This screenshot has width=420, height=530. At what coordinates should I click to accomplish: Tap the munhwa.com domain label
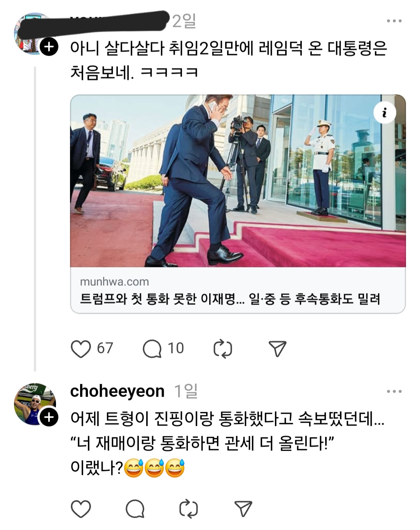click(114, 281)
